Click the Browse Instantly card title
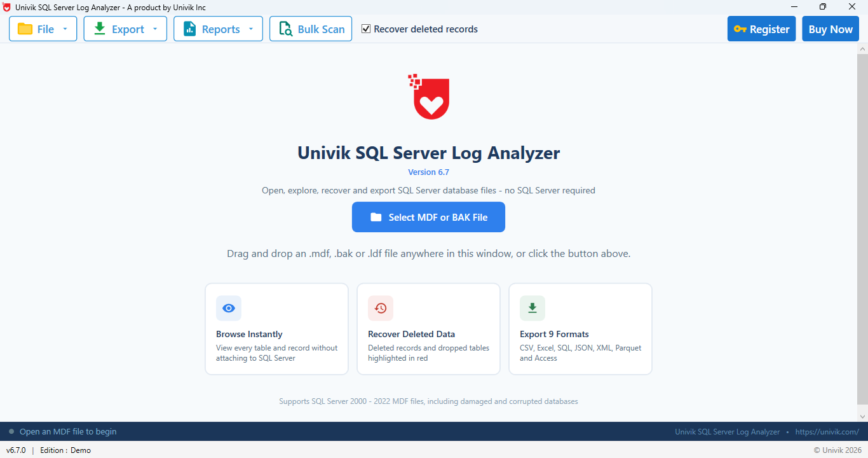Screen dimensions: 868x458 tap(249, 334)
